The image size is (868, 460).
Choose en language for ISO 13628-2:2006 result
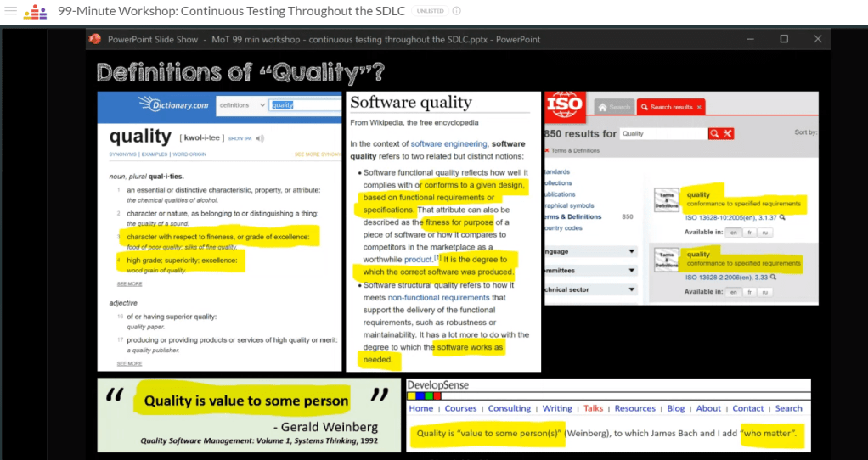(x=734, y=292)
